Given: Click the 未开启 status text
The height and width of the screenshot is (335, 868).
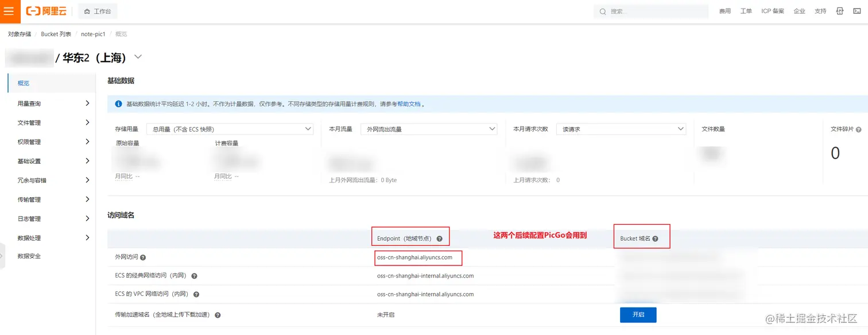Looking at the screenshot, I should click(386, 315).
